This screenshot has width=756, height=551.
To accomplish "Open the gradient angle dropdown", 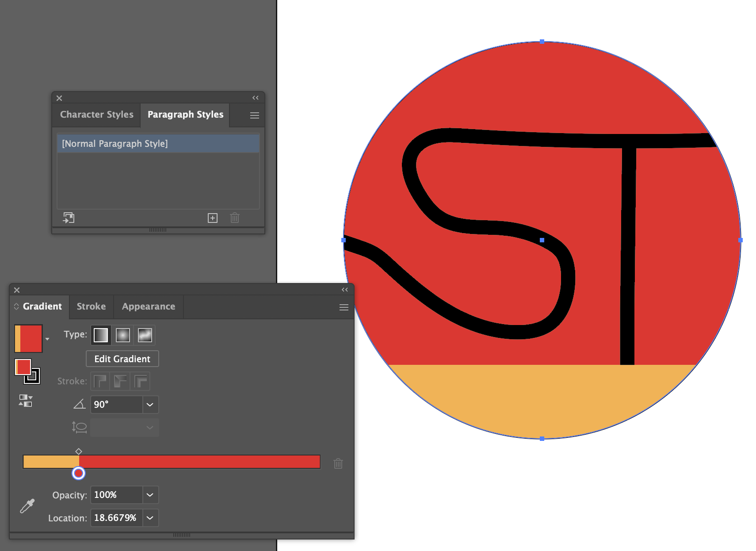I will tap(150, 404).
